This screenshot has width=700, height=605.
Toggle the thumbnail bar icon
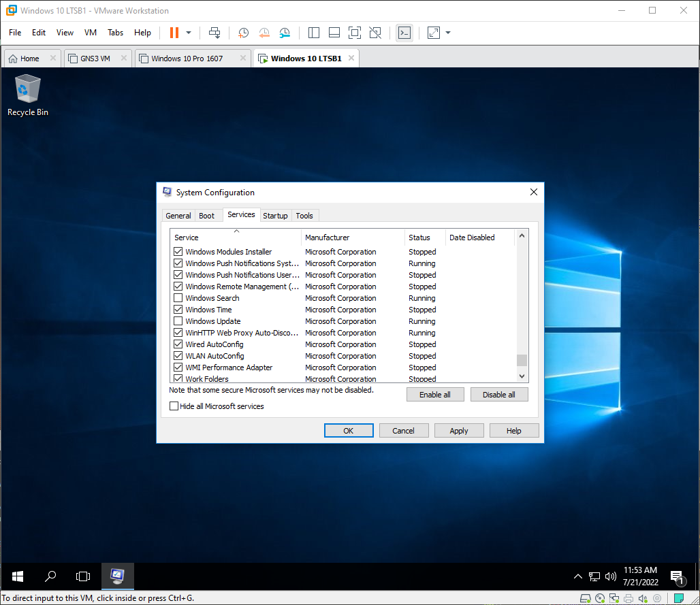pyautogui.click(x=334, y=33)
